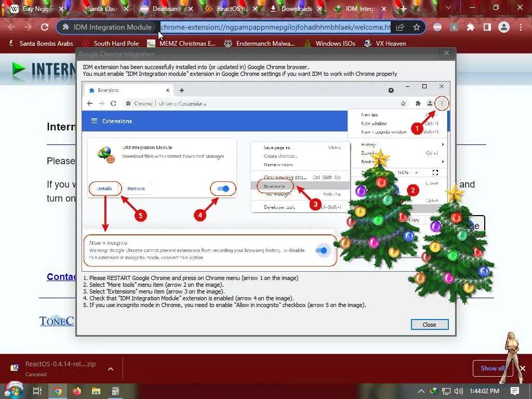The image size is (532, 399).
Task: Show hidden system tray icons
Action: click(x=421, y=391)
